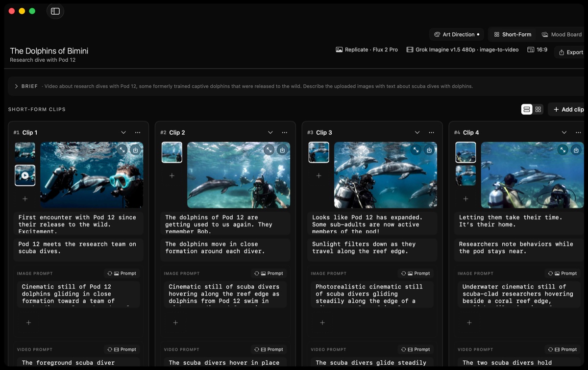Screen dimensions: 588x370
Task: Edit Clip 2 video prompt text
Action: tap(226, 363)
